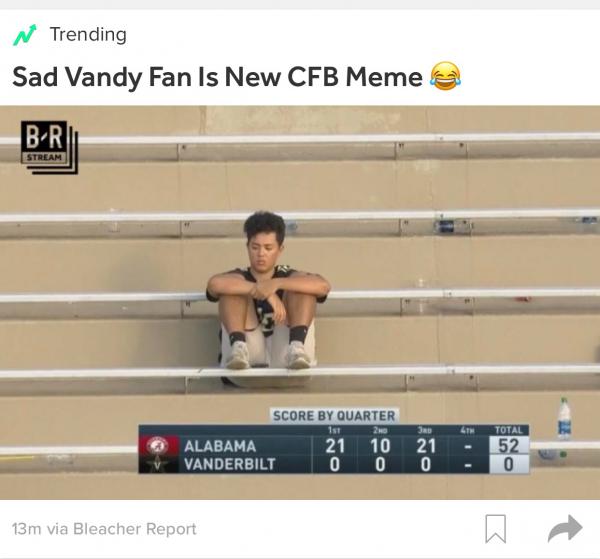
Task: Tap the laughing-crying emoji in the headline
Action: (x=445, y=76)
